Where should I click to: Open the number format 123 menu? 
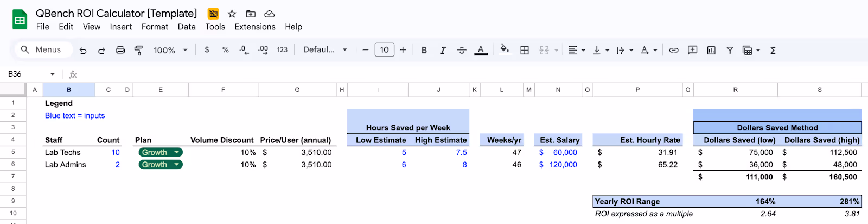pos(282,49)
